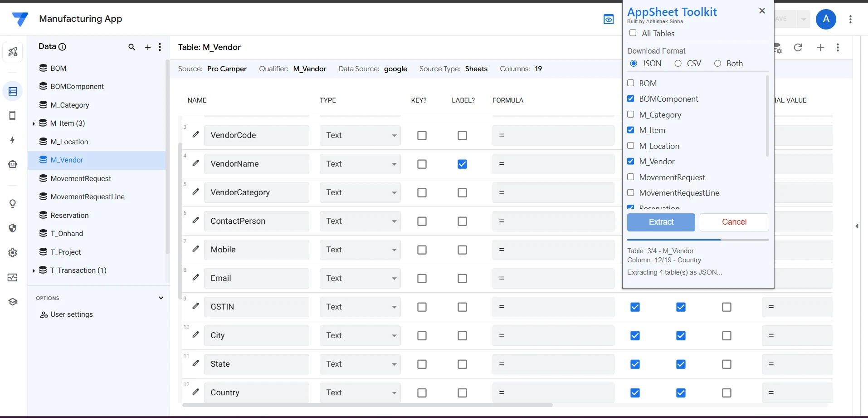Open VendorName type dropdown
The height and width of the screenshot is (418, 868).
pos(360,164)
